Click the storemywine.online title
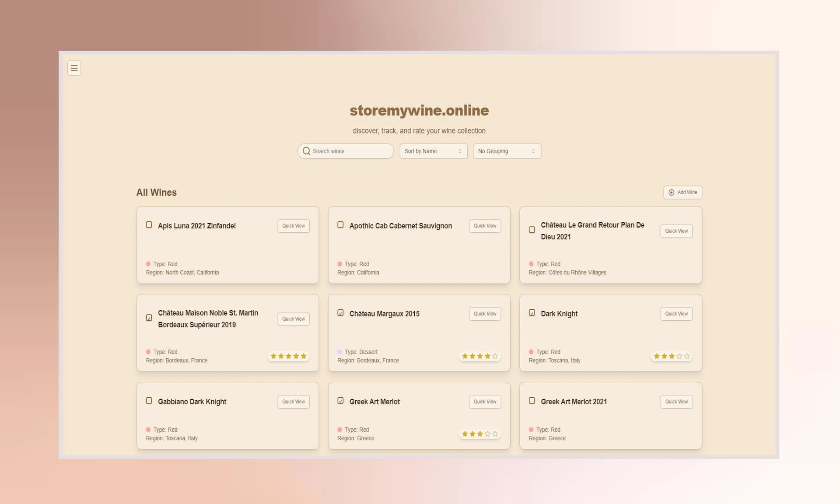Screen dimensions: 840x504 [x=419, y=110]
